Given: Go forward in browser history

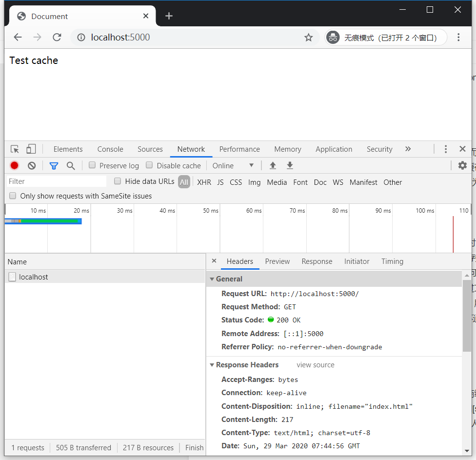Looking at the screenshot, I should 38,38.
